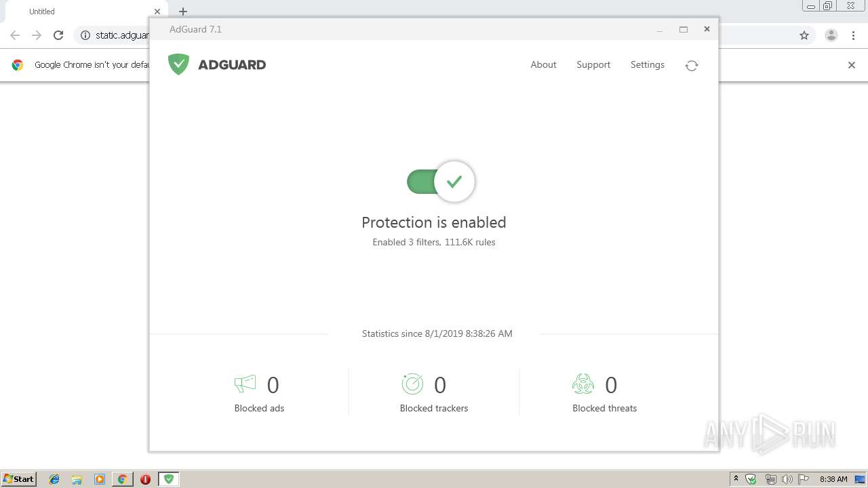Click the Blocked threats biohazard icon
The height and width of the screenshot is (488, 868).
click(583, 384)
